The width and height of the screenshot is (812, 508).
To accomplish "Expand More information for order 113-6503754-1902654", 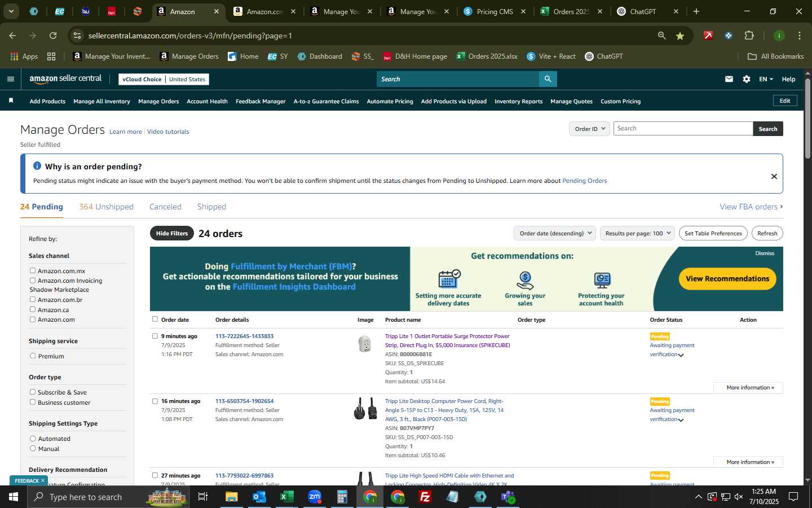I will 748,462.
